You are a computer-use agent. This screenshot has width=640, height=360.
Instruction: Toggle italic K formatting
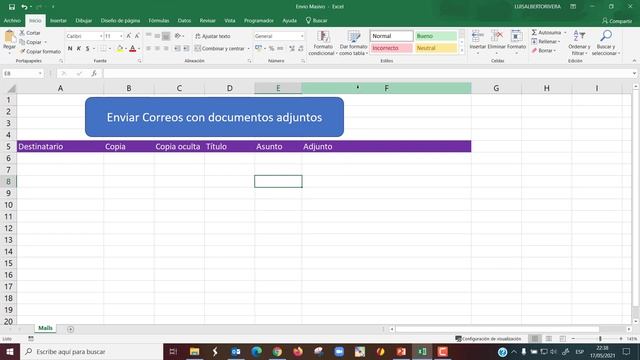pyautogui.click(x=79, y=49)
